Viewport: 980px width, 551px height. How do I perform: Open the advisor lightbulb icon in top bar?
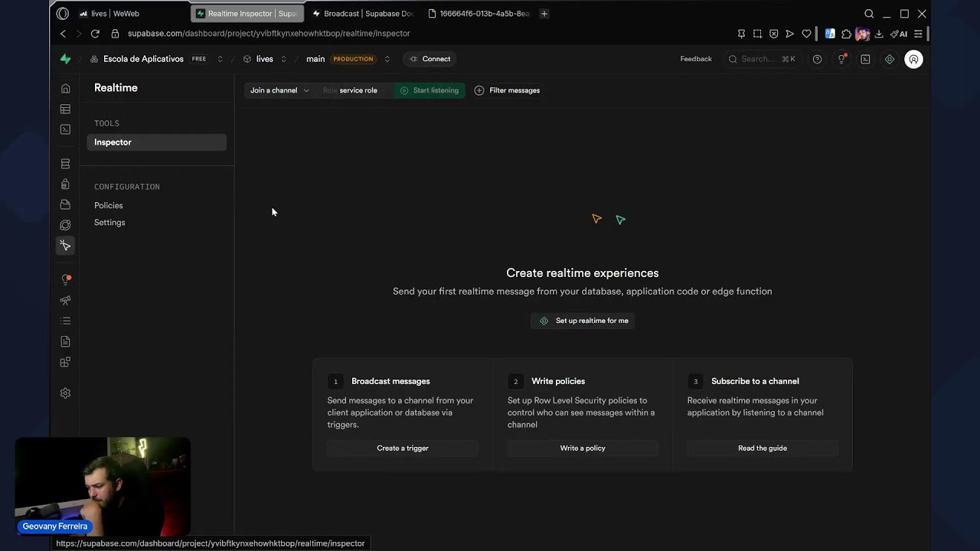(841, 59)
